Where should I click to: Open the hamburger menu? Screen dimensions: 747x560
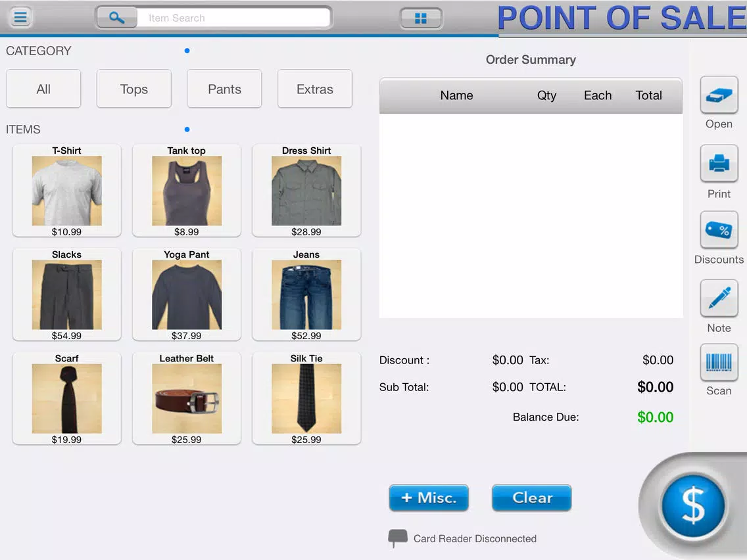click(20, 18)
